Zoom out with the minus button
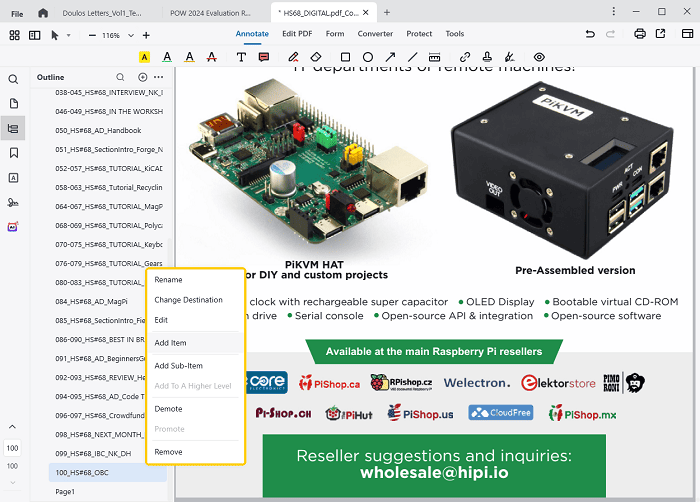The height and width of the screenshot is (502, 700). coord(92,35)
